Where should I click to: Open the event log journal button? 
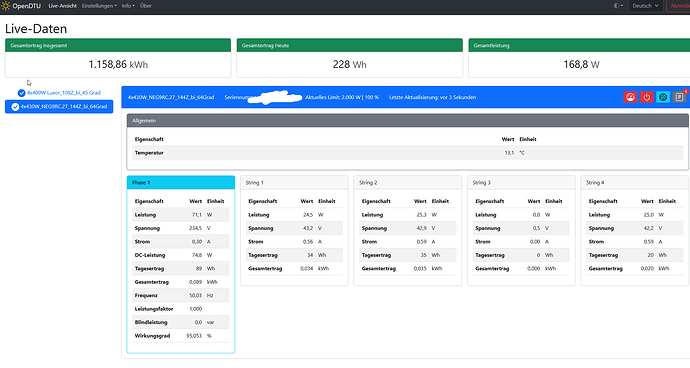click(x=679, y=97)
